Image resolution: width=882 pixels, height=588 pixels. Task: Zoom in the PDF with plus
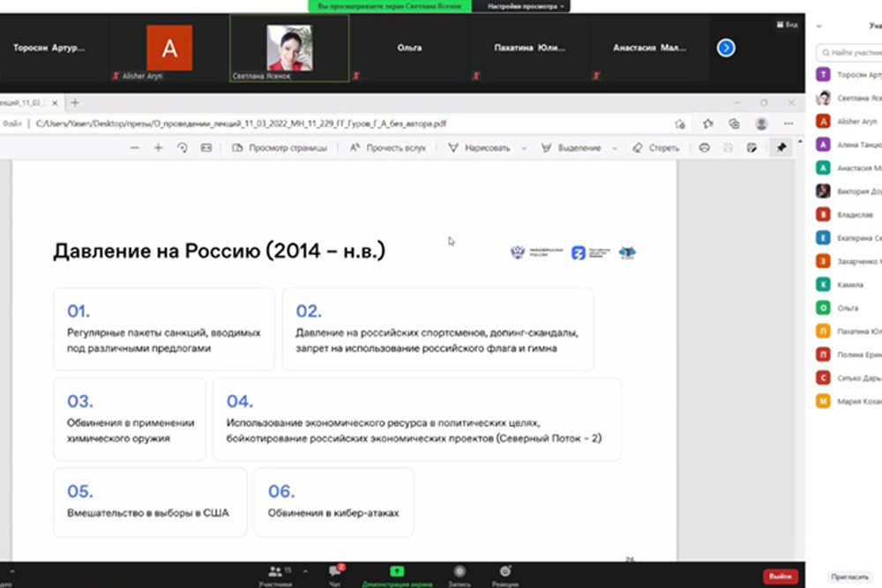[x=159, y=148]
